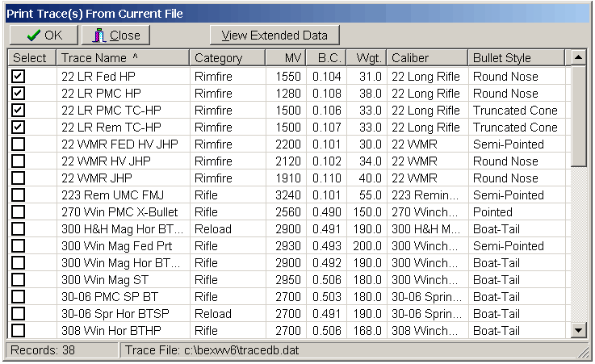Select the trace name 22 LR Rem TC-HP
595x364 pixels.
111,127
